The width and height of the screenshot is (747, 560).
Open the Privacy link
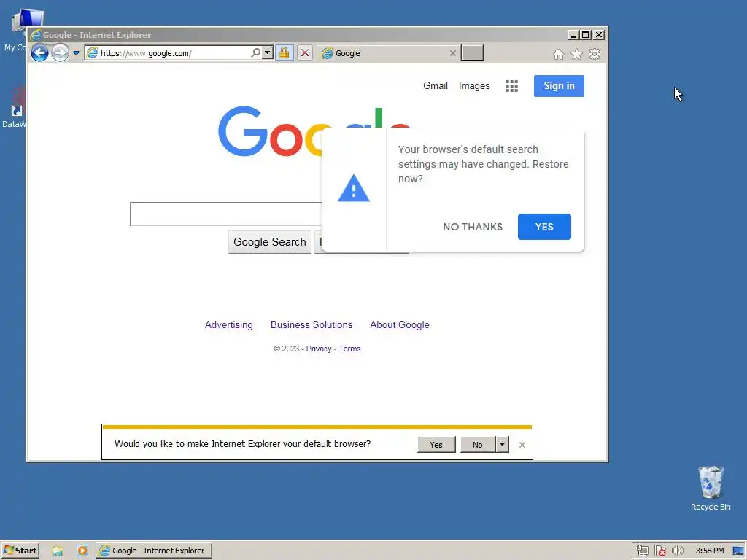tap(319, 349)
